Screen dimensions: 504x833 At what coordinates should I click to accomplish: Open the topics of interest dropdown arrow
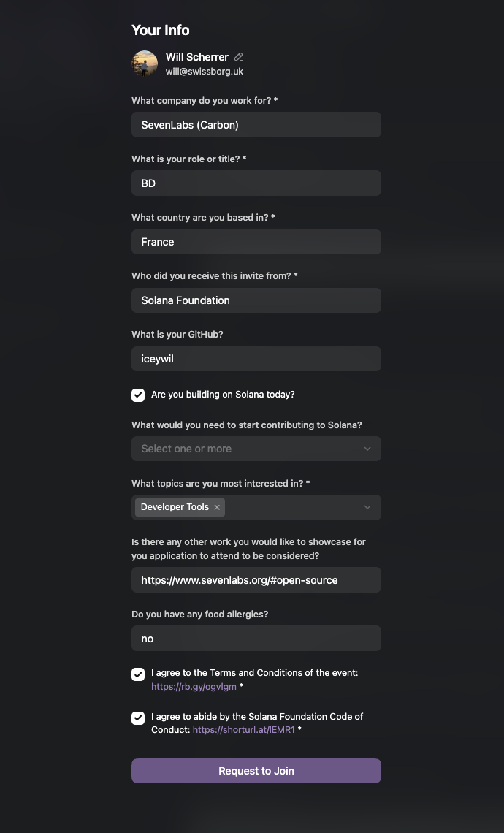[x=367, y=507]
